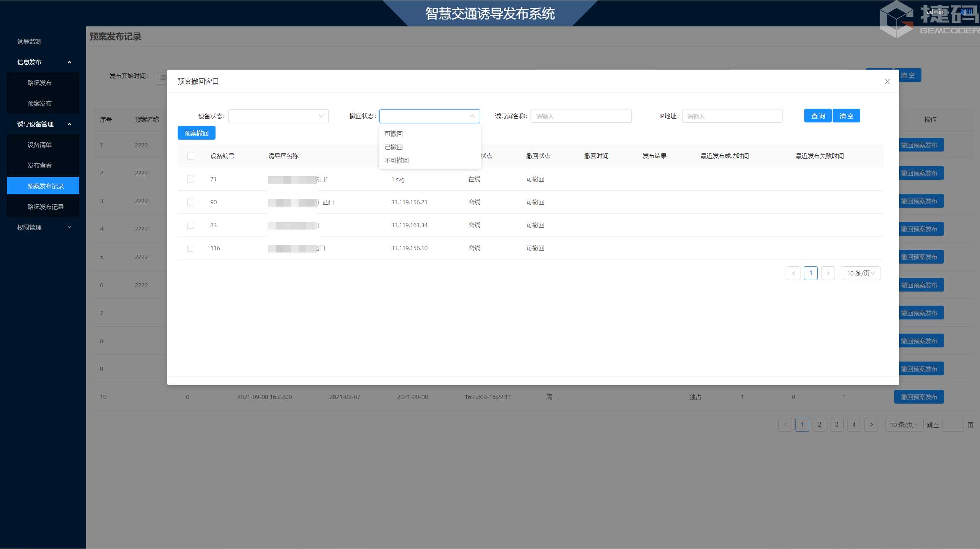Screen dimensions: 980x549
Task: Open the dialog 10 条/页 page size selector
Action: [x=861, y=273]
